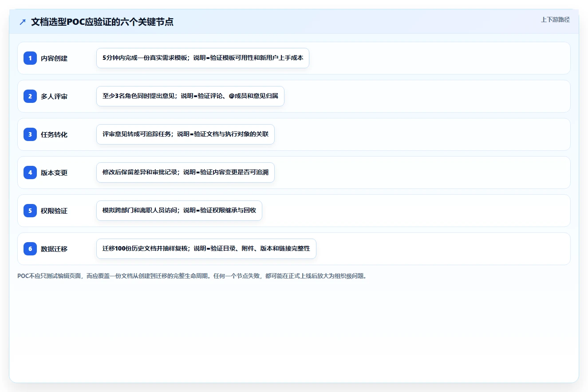Click the 内容创建 step label
The width and height of the screenshot is (588, 392).
click(54, 58)
